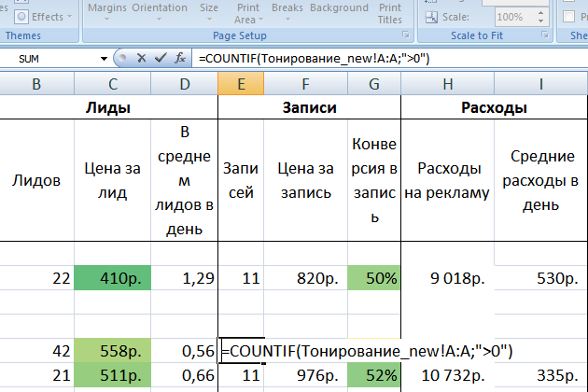This screenshot has width=588, height=392.
Task: Open the Print Area dropdown
Action: (x=248, y=13)
